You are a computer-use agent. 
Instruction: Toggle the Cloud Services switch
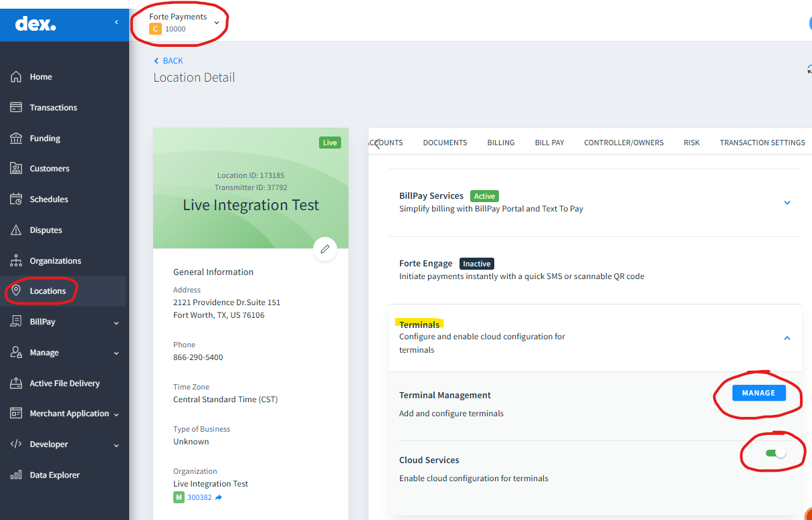coord(775,453)
